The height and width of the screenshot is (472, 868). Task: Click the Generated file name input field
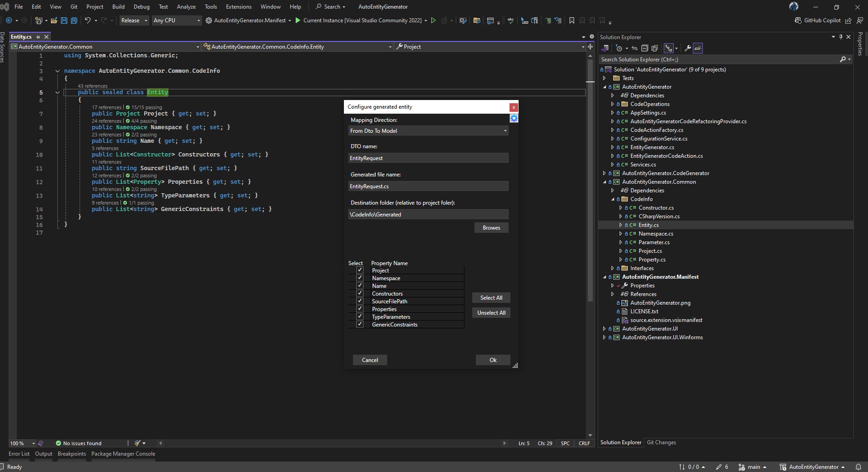point(428,186)
